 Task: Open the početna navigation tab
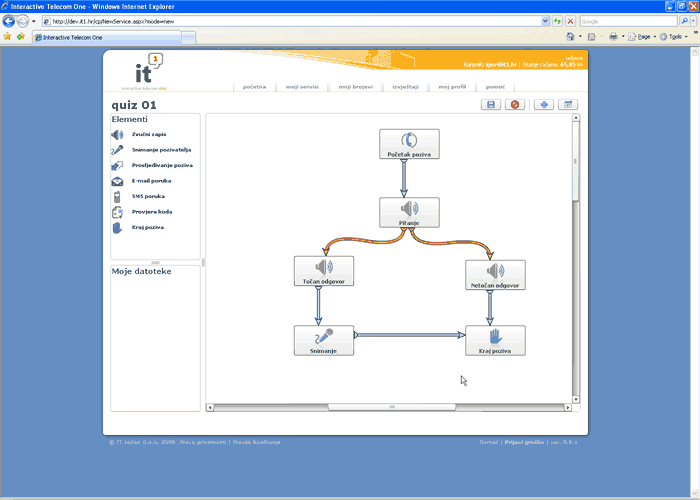point(254,87)
